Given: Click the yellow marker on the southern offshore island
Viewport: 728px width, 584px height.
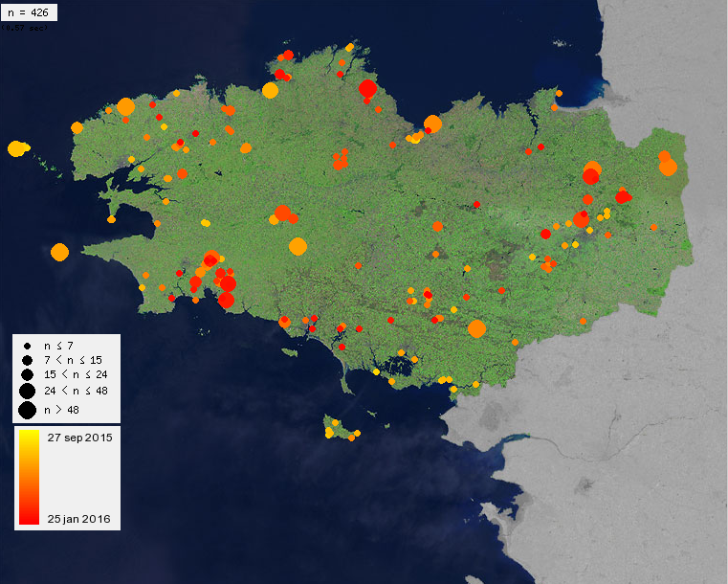Looking at the screenshot, I should (x=329, y=433).
